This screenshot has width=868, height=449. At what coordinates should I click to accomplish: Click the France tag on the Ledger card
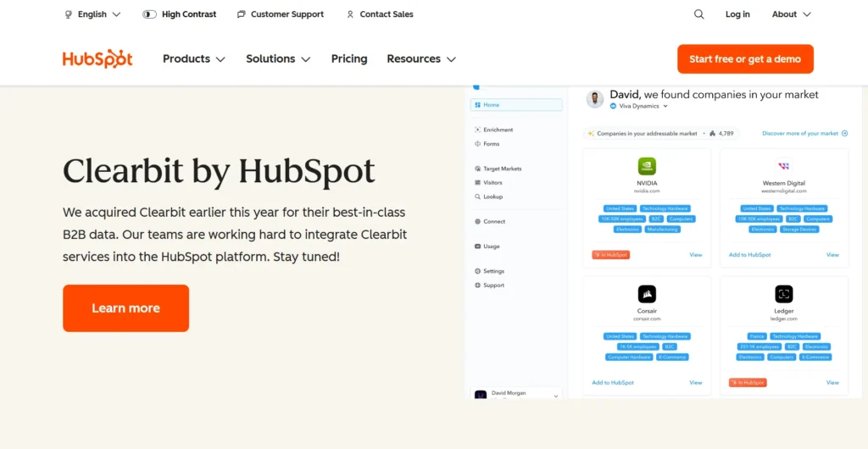click(756, 336)
